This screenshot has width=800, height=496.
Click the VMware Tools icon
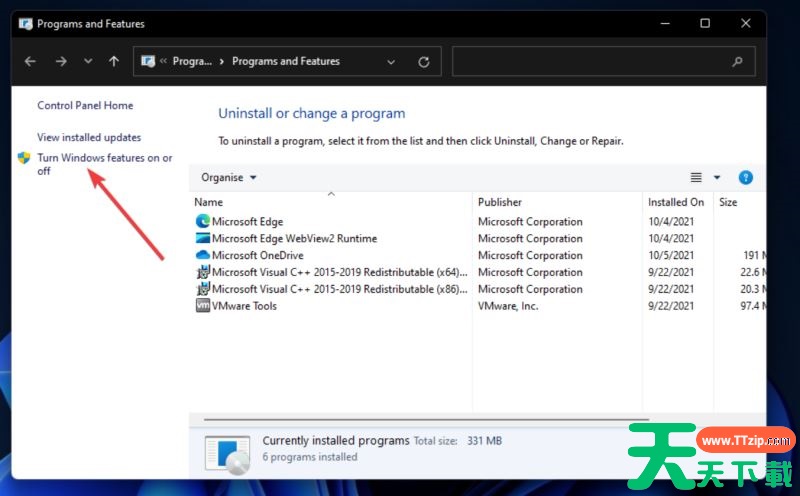(203, 306)
